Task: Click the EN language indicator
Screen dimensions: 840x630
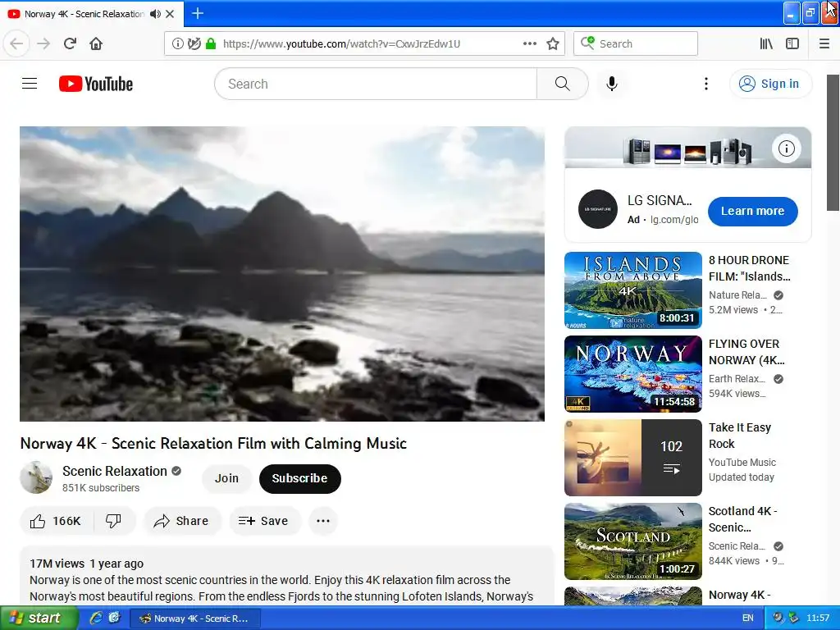Action: (748, 618)
